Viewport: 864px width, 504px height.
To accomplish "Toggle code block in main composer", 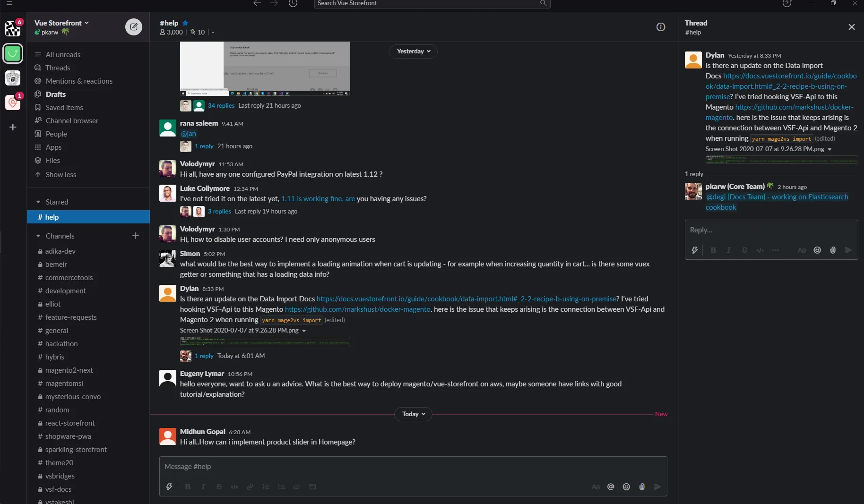I will pyautogui.click(x=312, y=487).
